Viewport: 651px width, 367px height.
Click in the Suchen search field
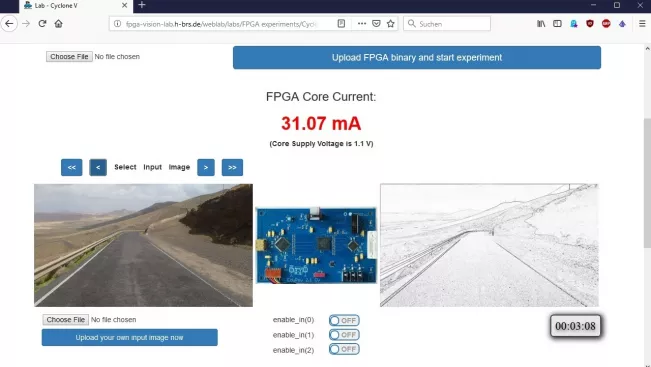(447, 24)
